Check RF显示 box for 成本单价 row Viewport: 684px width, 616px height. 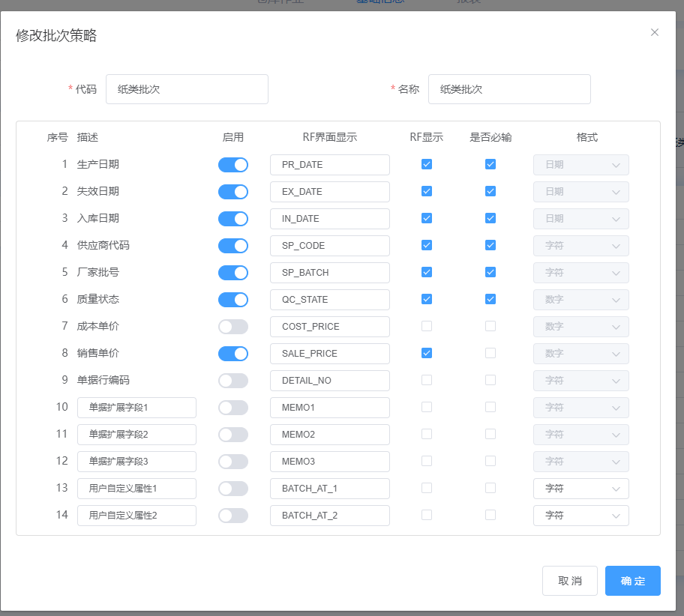tap(427, 326)
